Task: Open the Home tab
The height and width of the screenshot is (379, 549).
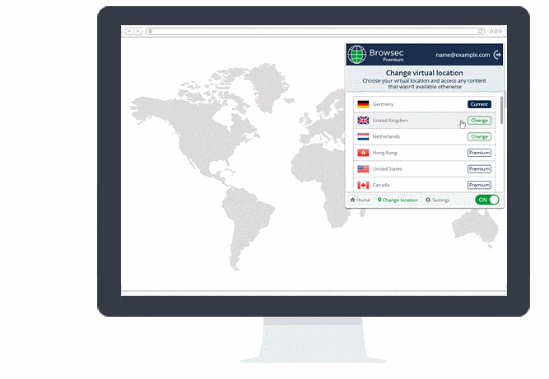Action: pos(360,200)
